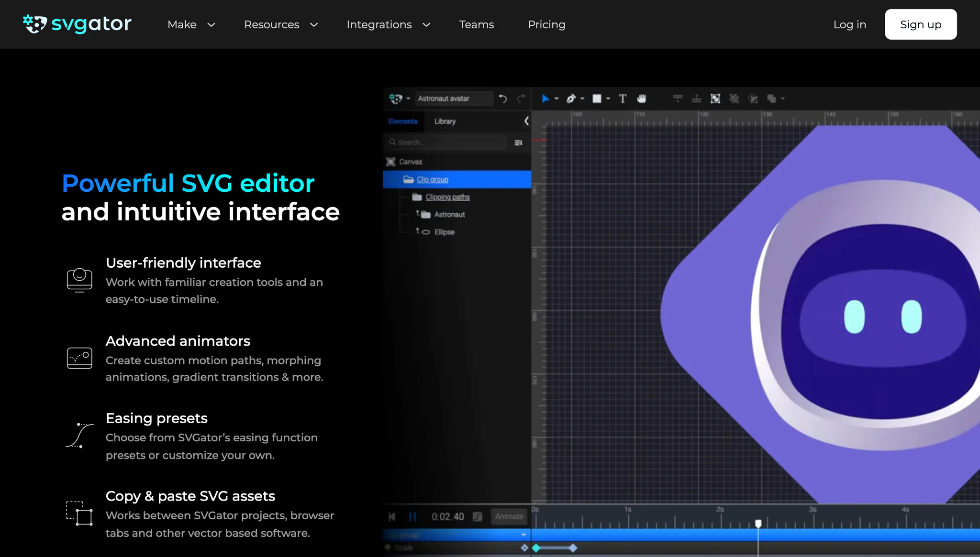Click the mask shape icon in the toolbar

753,98
